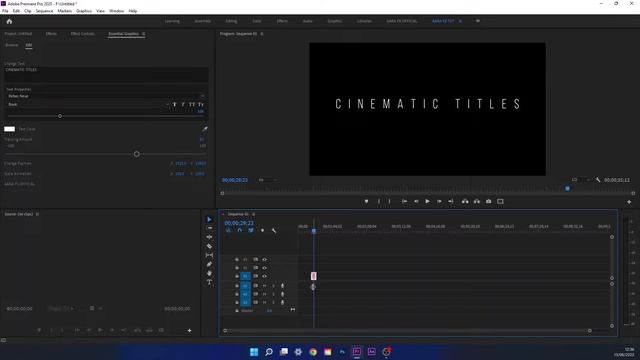Toggle faux italic text style

tap(183, 104)
